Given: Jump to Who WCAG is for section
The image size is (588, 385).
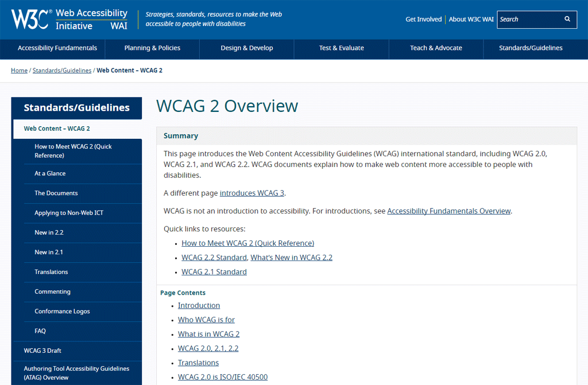Looking at the screenshot, I should pyautogui.click(x=206, y=320).
